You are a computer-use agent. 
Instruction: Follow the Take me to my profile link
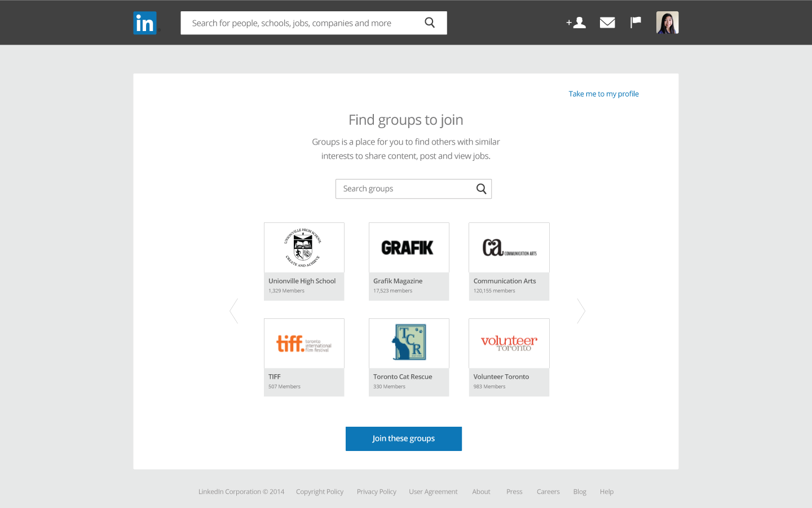click(603, 94)
